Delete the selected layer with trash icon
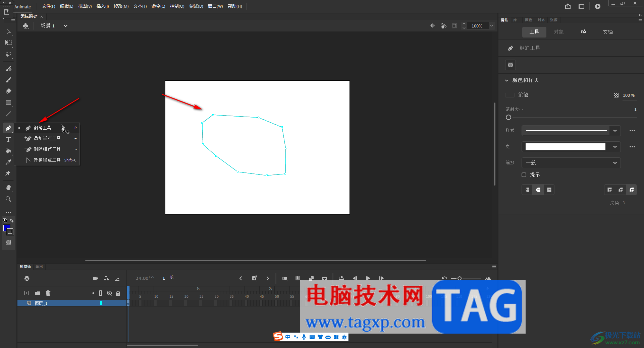 click(x=48, y=293)
